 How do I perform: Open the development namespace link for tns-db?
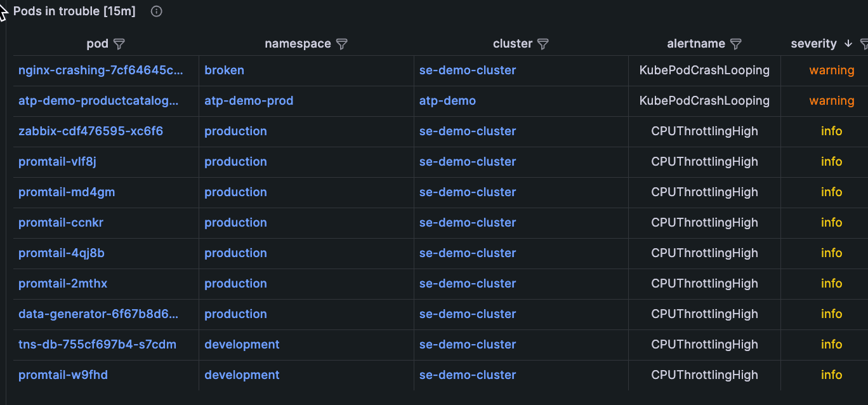pos(242,344)
